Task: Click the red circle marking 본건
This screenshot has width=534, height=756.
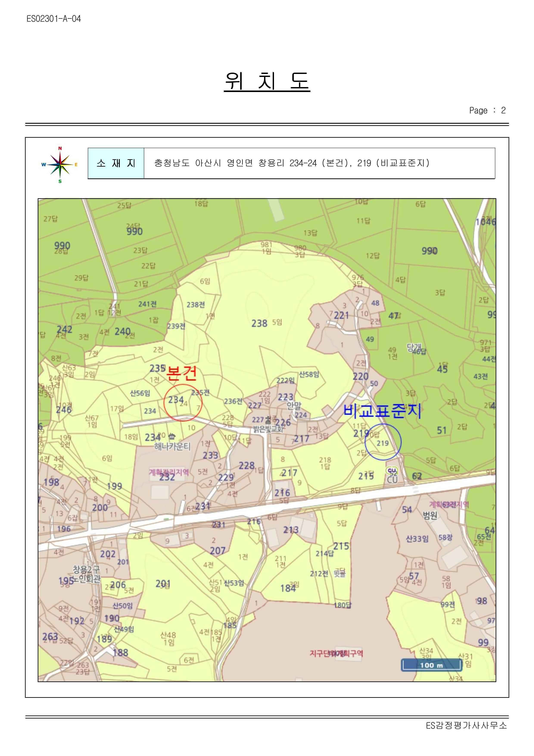Action: pyautogui.click(x=183, y=402)
